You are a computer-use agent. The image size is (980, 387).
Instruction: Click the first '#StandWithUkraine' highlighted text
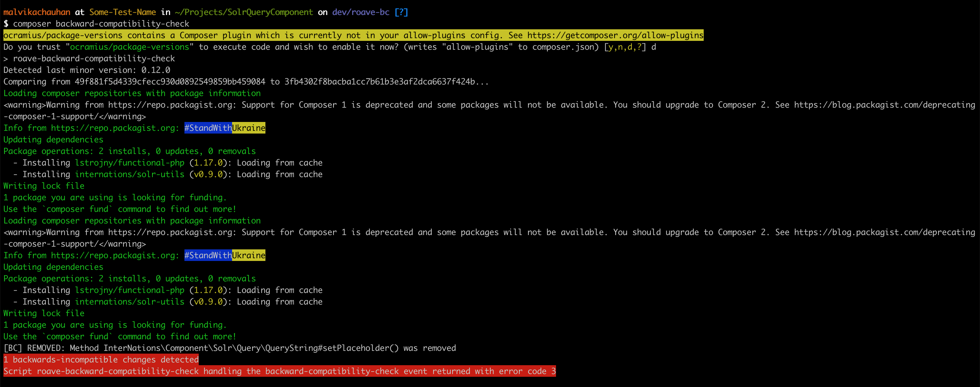225,128
